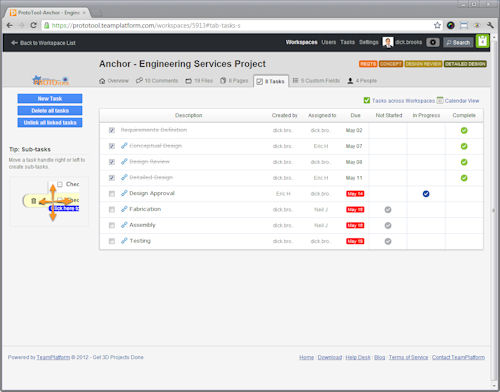Uncheck Detailed Design task checkbox
Screen dimensions: 500x392
pos(112,178)
